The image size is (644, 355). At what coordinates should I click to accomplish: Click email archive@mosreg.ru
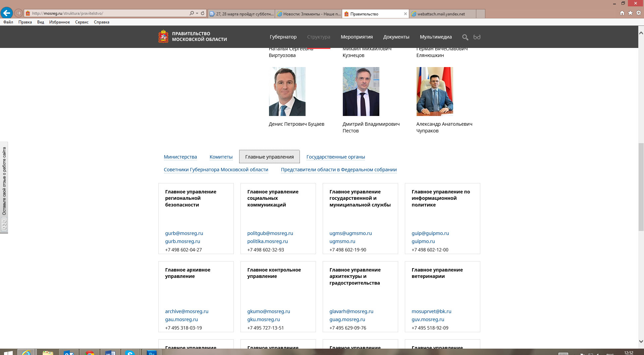[x=186, y=311]
